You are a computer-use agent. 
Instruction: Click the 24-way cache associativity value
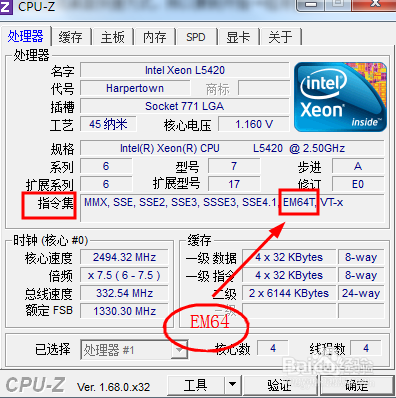click(361, 293)
